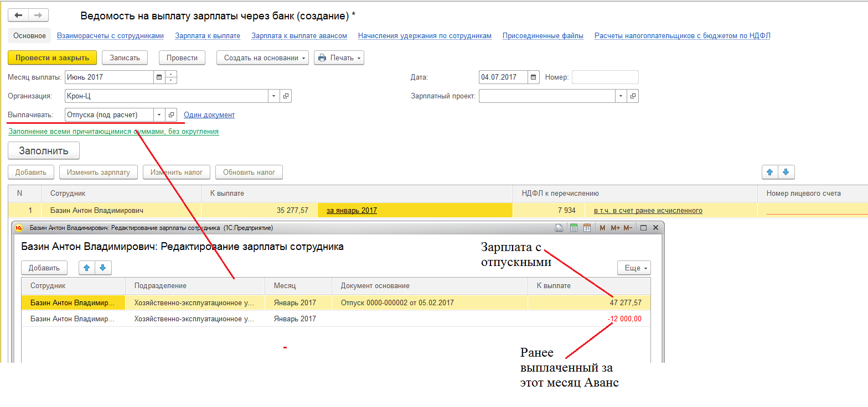The height and width of the screenshot is (407, 868).
Task: Sort by Номер лицевого счета column header
Action: click(812, 194)
